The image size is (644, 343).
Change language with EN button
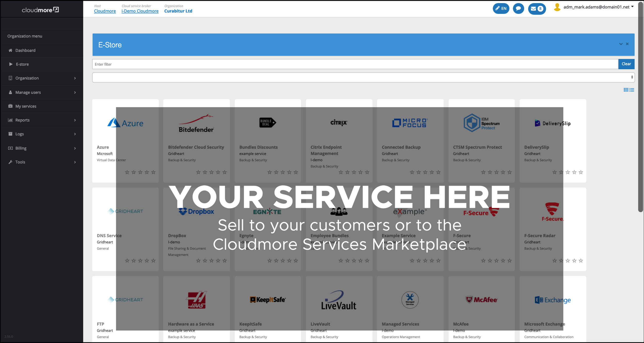tap(501, 8)
